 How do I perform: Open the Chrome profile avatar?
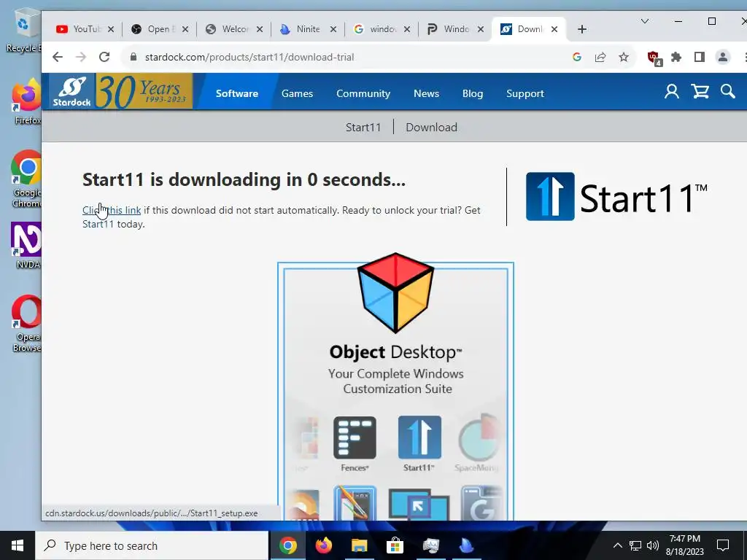tap(723, 57)
